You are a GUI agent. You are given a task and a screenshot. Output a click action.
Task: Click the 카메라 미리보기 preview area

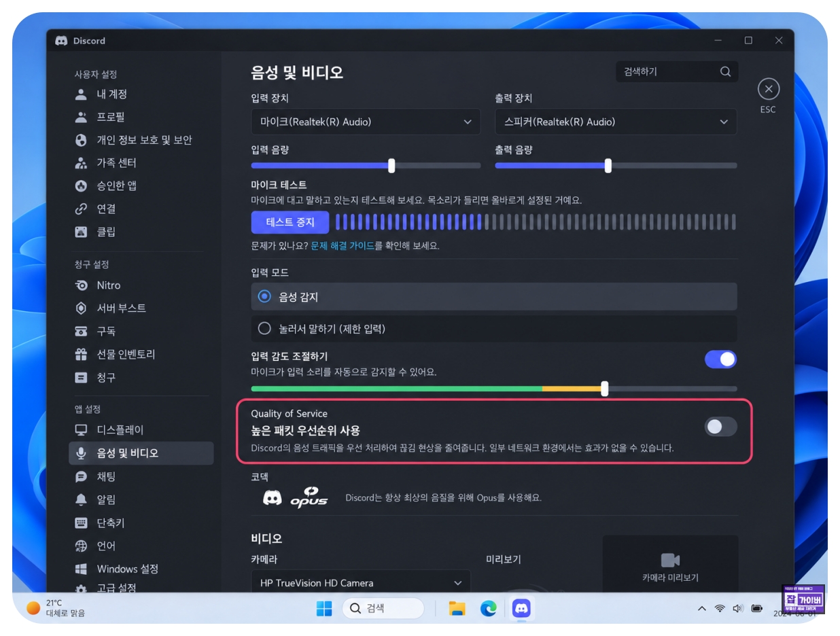pyautogui.click(x=670, y=564)
